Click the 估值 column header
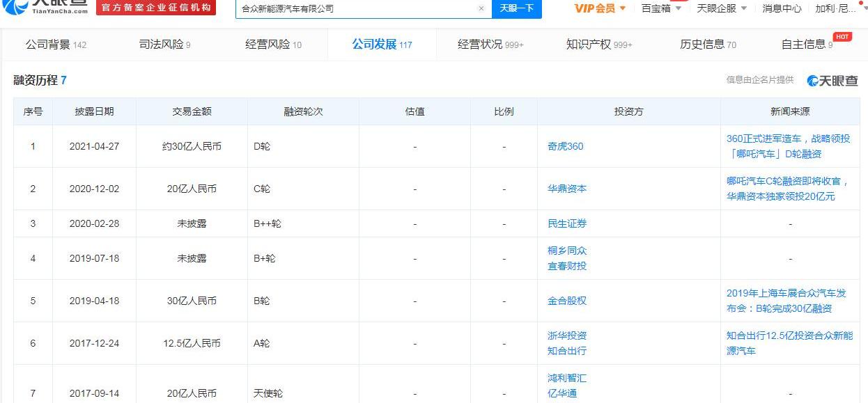 pyautogui.click(x=414, y=111)
